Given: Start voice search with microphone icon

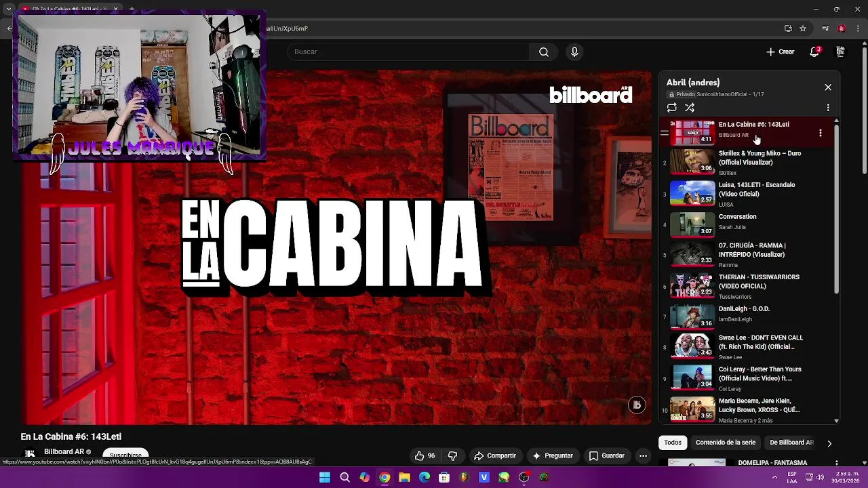Looking at the screenshot, I should click(574, 52).
